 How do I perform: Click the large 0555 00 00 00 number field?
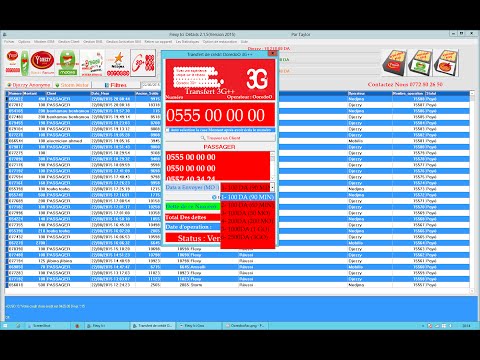(x=220, y=115)
